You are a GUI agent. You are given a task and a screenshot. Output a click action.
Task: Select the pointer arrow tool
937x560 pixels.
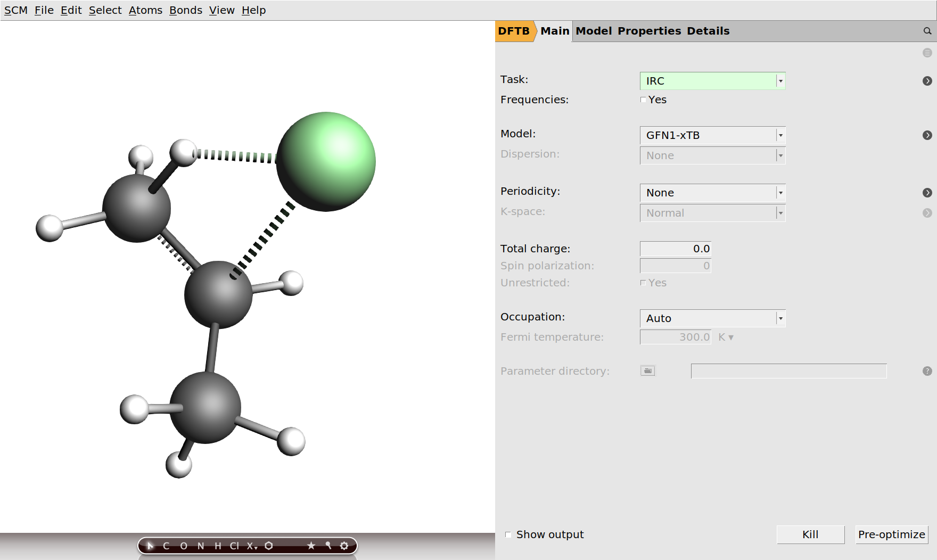(x=150, y=546)
